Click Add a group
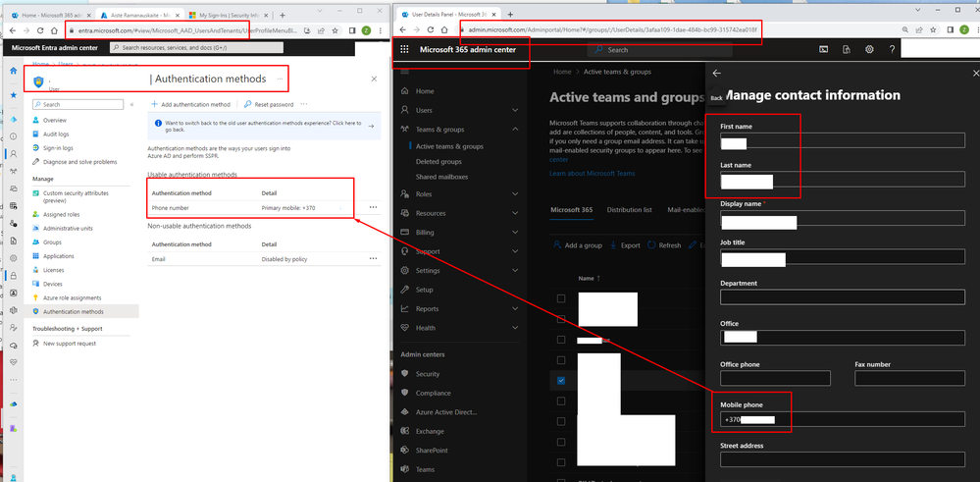The width and height of the screenshot is (980, 482). coord(578,245)
